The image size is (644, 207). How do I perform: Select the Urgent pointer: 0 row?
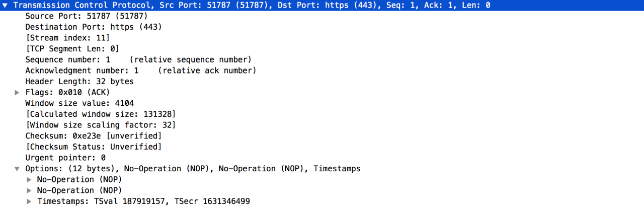click(x=65, y=158)
